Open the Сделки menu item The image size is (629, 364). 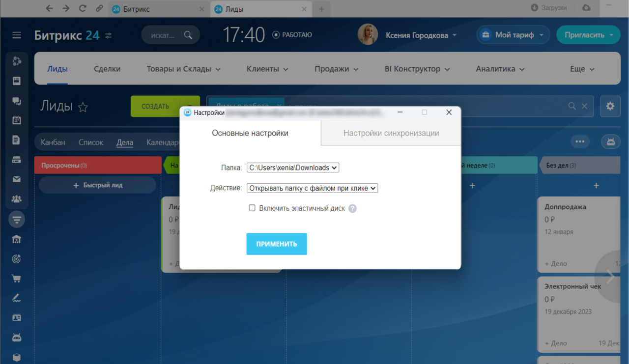(107, 69)
